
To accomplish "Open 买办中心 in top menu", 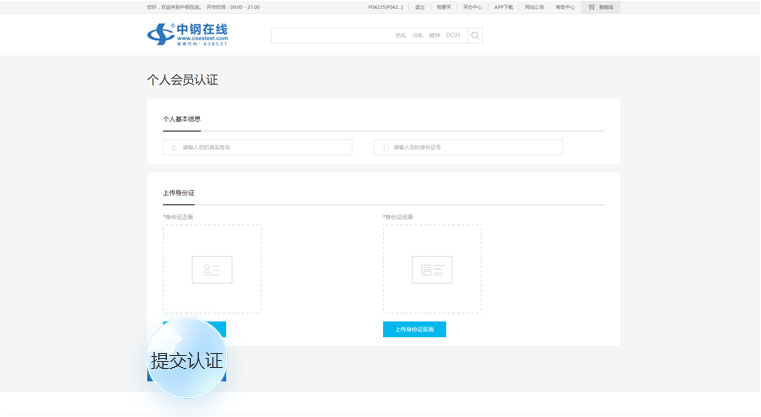I will (472, 7).
